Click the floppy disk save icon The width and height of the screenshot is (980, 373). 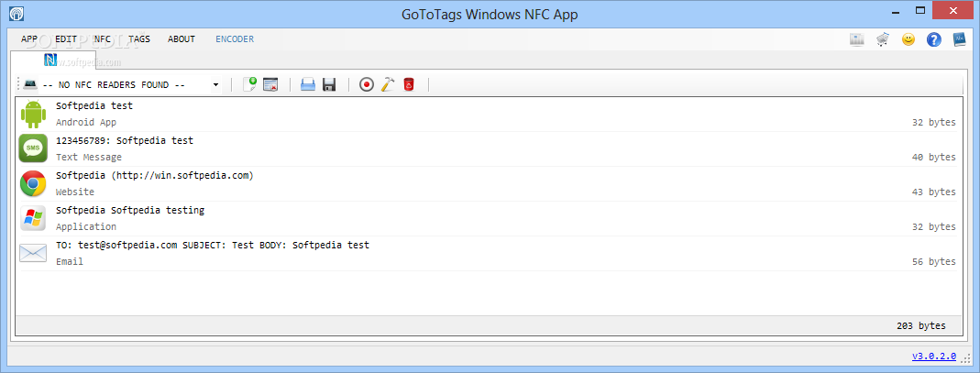[x=329, y=84]
